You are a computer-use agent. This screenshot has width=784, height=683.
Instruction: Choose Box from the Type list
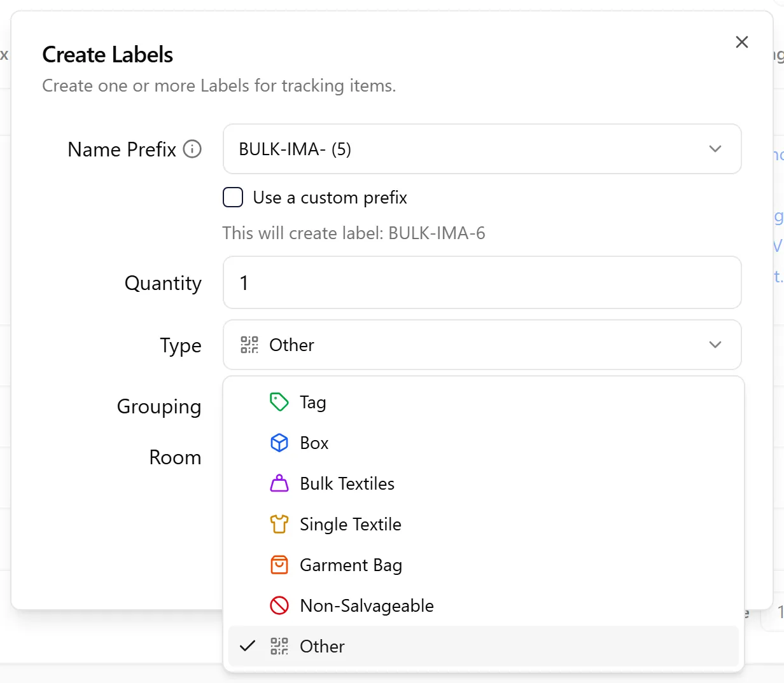point(484,443)
